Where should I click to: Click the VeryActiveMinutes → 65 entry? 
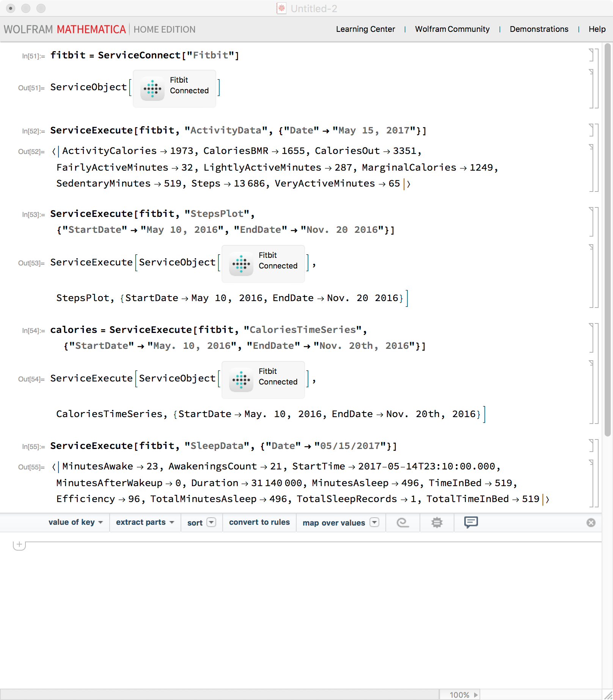(337, 184)
